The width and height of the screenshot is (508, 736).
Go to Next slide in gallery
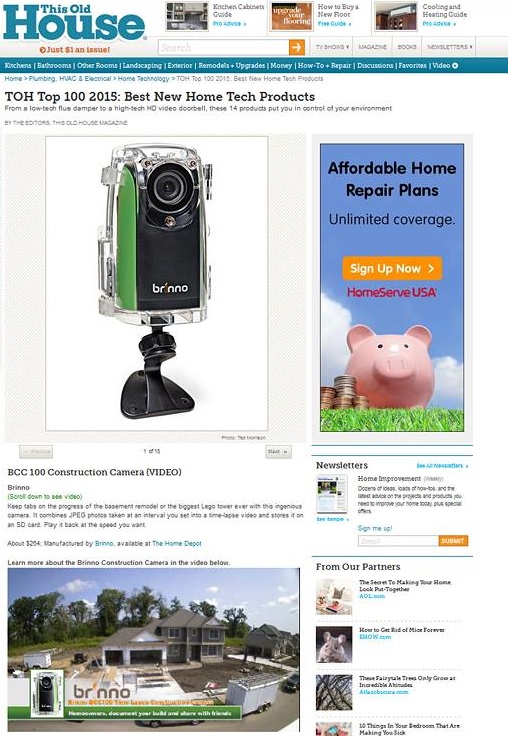tap(278, 452)
